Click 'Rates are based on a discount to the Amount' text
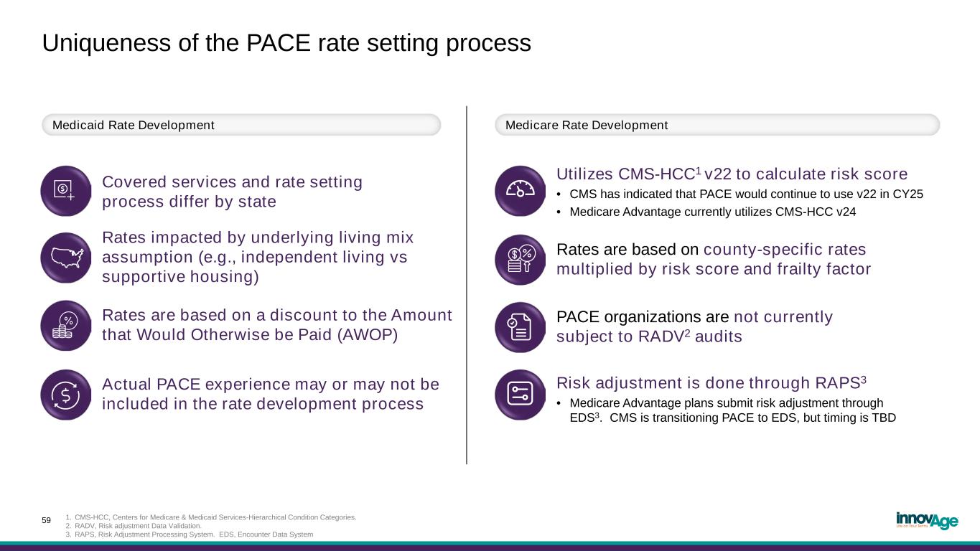 (277, 325)
